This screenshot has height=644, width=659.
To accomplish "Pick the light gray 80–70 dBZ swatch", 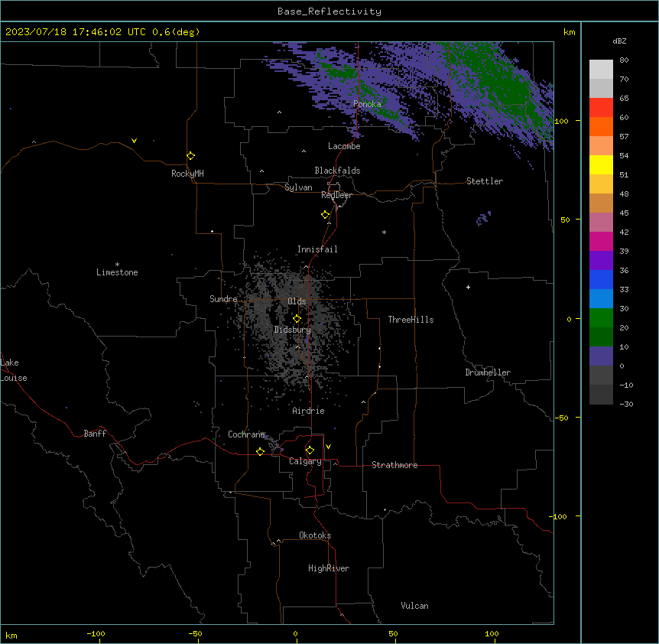I will (x=601, y=70).
